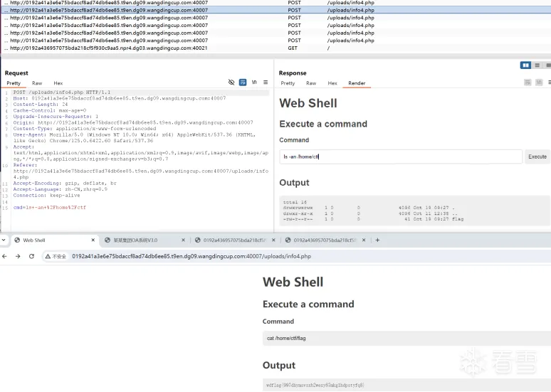
Task: Click the Content-Type header line
Action: tap(84, 129)
